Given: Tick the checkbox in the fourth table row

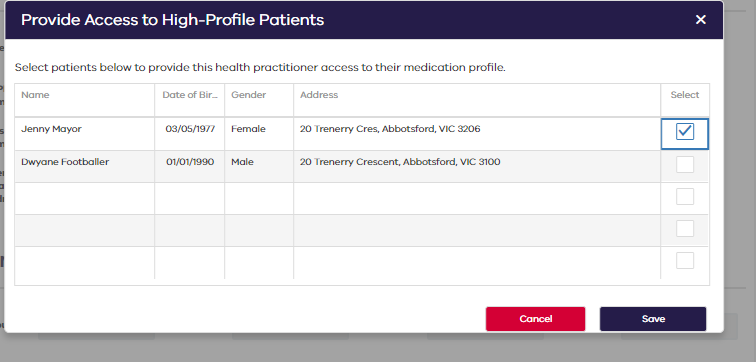Looking at the screenshot, I should pyautogui.click(x=685, y=228).
